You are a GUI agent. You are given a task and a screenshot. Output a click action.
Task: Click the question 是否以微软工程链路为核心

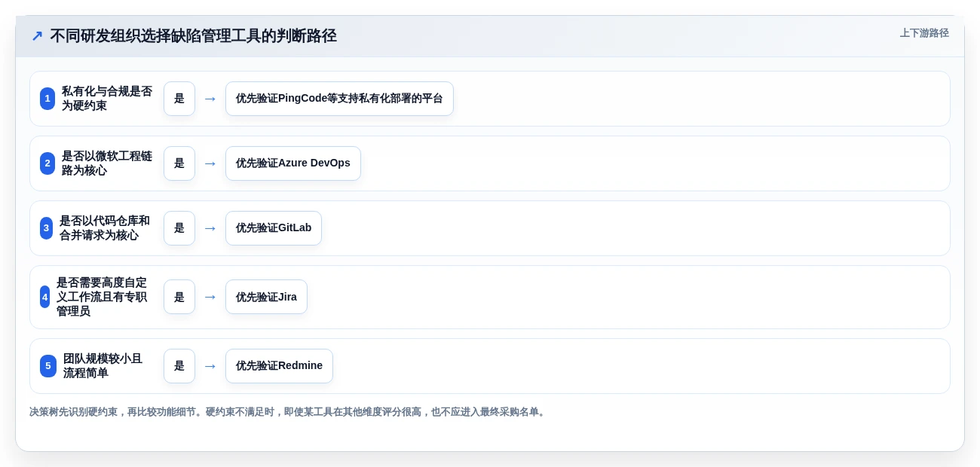click(107, 163)
